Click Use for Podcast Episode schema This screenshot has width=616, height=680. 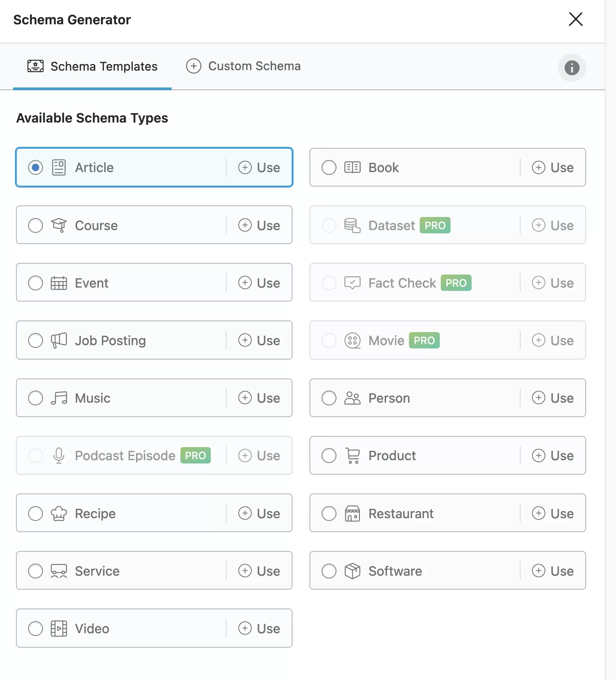click(x=259, y=456)
